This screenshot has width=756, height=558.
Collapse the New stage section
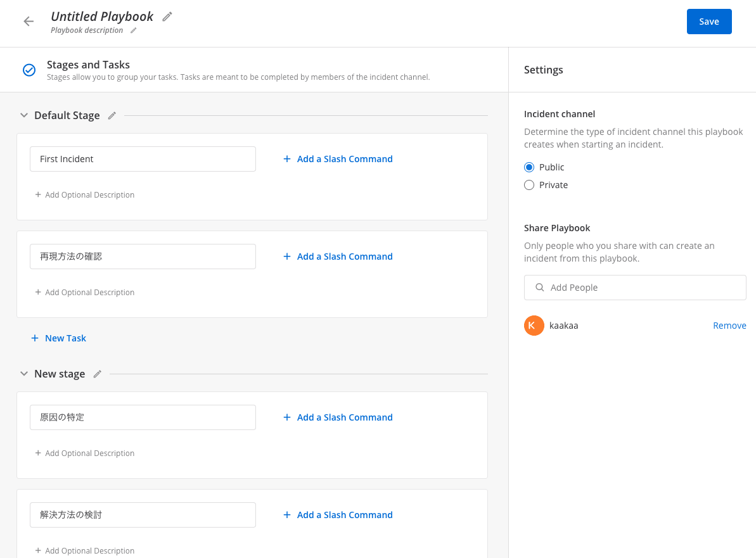pyautogui.click(x=23, y=374)
